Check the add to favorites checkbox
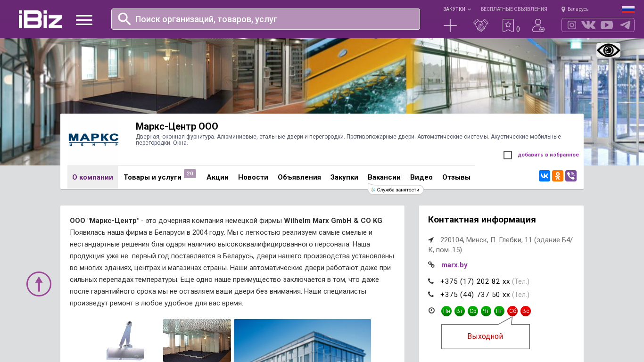This screenshot has width=644, height=362. coord(508,155)
